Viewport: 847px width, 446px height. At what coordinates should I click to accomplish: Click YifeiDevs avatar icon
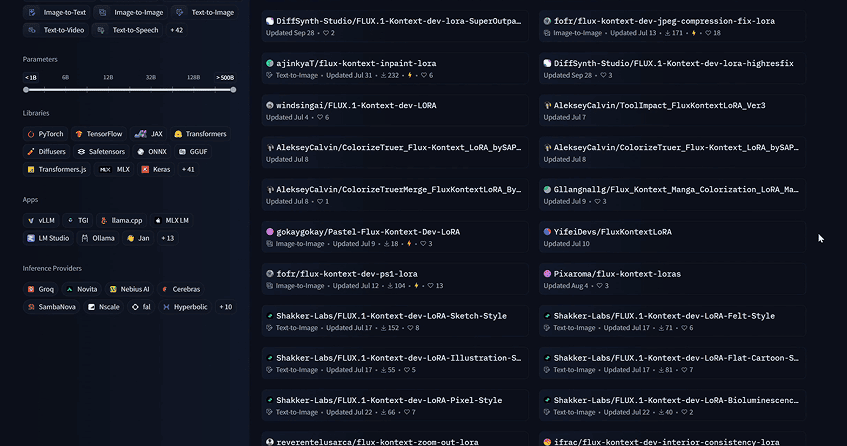(x=547, y=232)
